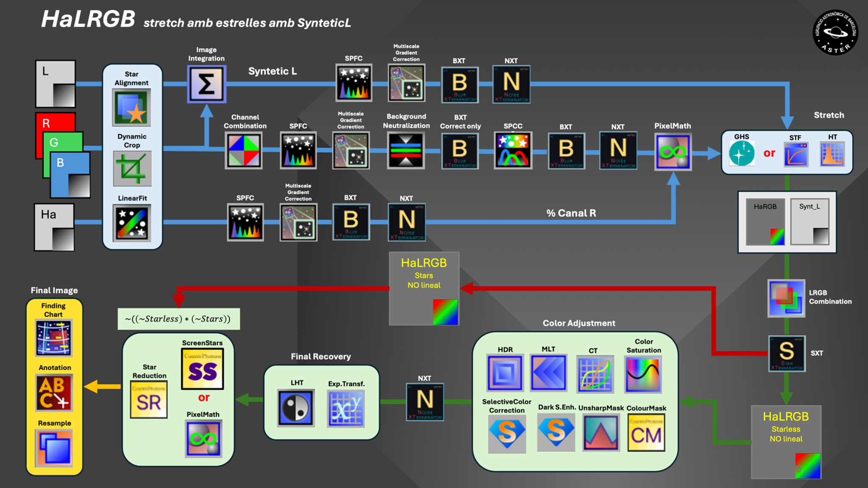
Task: Select the L channel image thumbnail
Action: pos(56,84)
